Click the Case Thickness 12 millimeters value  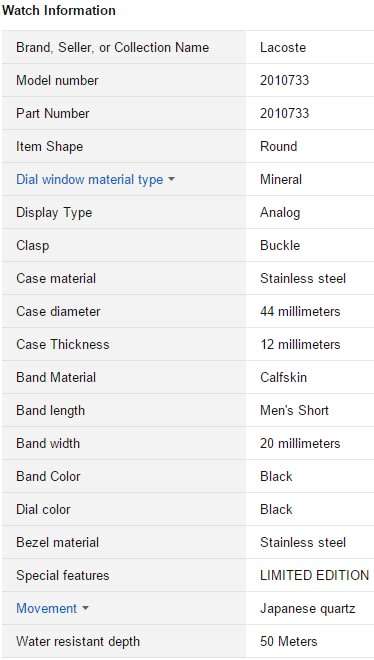click(300, 344)
